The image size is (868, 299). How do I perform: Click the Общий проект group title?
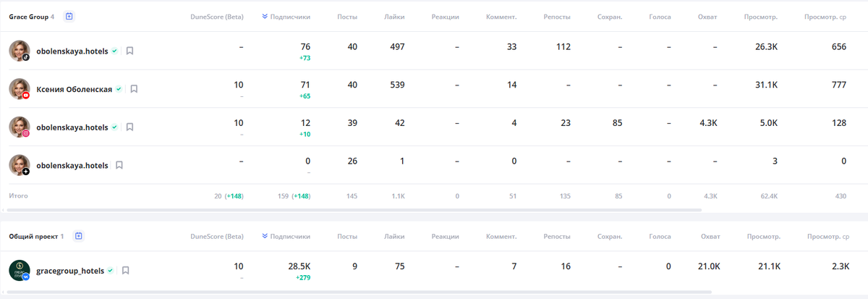point(33,236)
